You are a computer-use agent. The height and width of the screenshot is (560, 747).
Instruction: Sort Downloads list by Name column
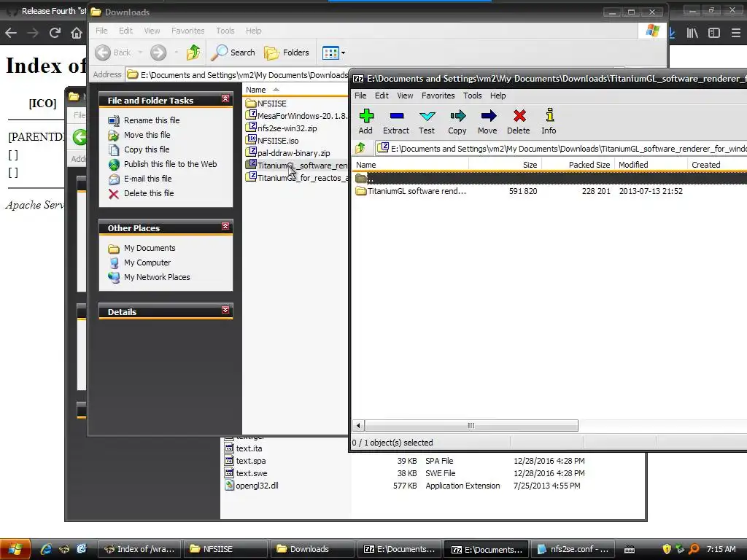click(295, 90)
